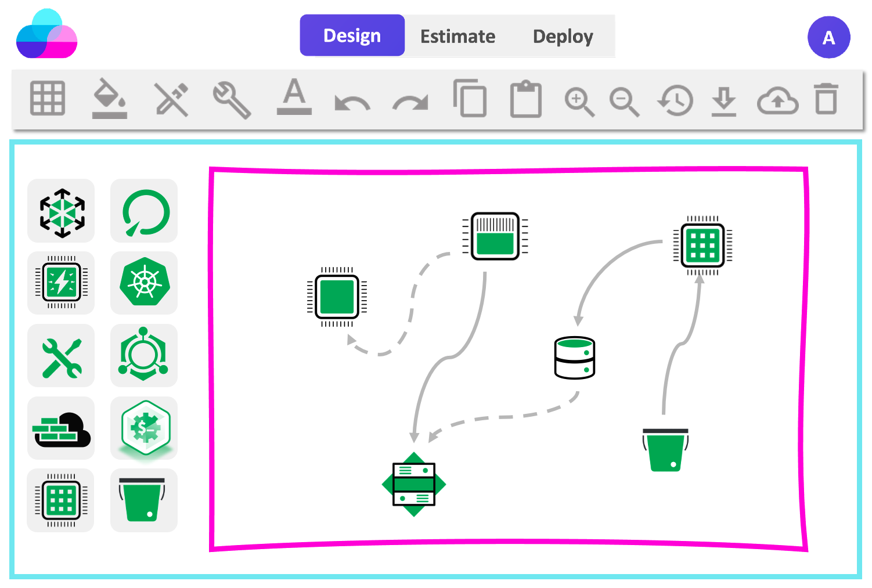
Task: Zoom in on the canvas
Action: pos(579,99)
